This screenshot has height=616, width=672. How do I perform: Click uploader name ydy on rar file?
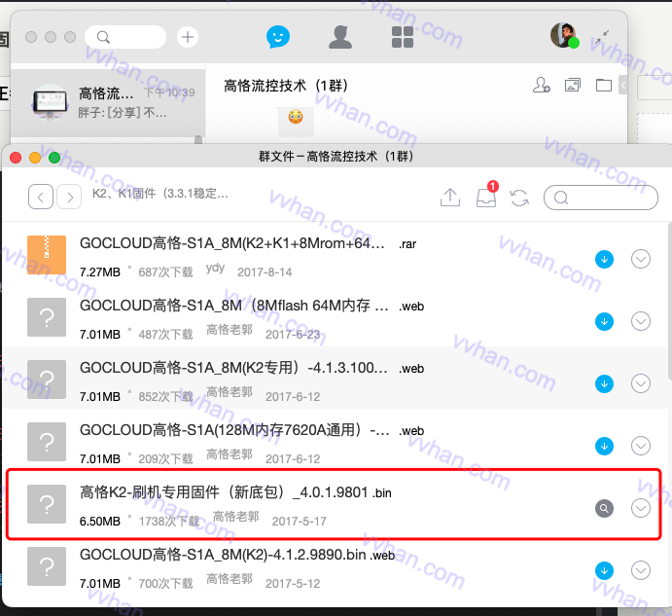point(215,269)
